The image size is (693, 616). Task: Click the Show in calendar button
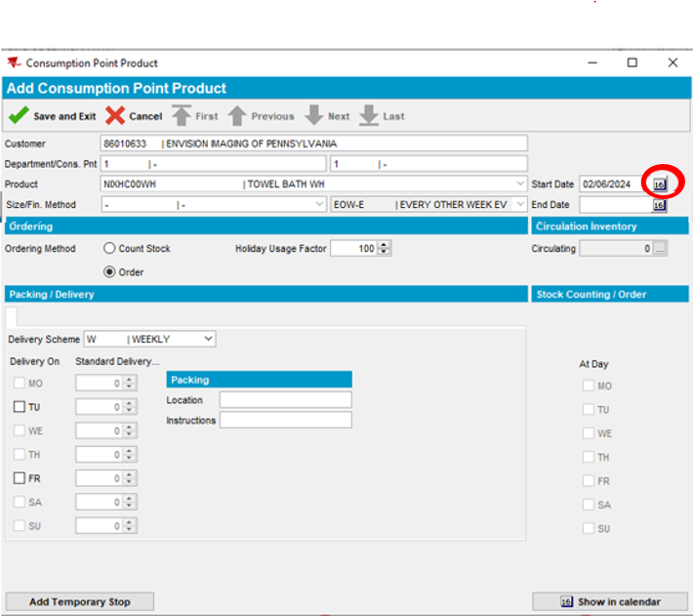point(610,601)
